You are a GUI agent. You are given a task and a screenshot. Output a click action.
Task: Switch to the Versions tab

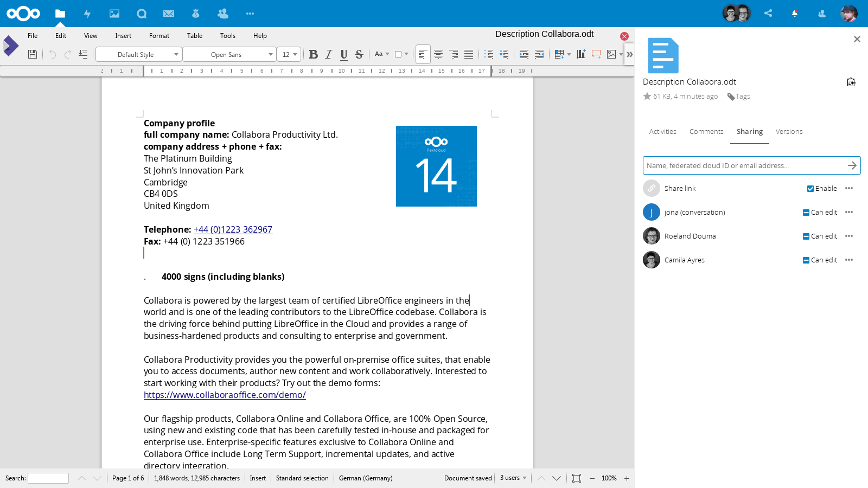click(789, 132)
